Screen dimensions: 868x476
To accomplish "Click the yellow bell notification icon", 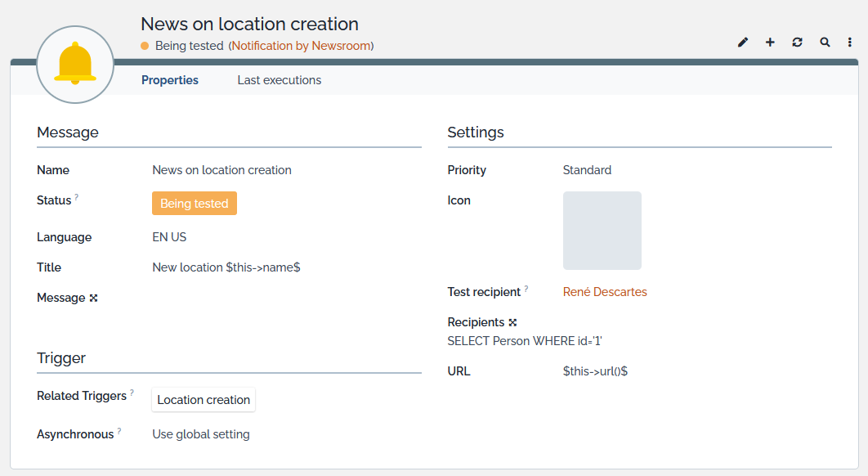I will [75, 65].
